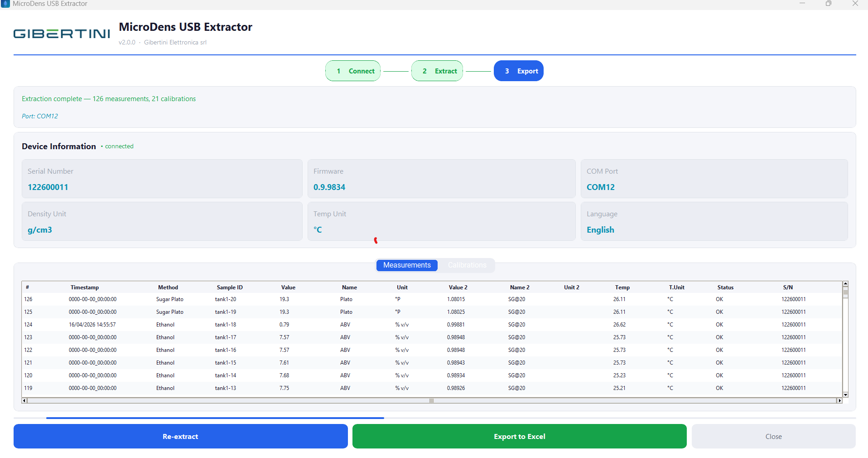868x458 pixels.
Task: Click temperature 26.62 in row 124
Action: 619,325
